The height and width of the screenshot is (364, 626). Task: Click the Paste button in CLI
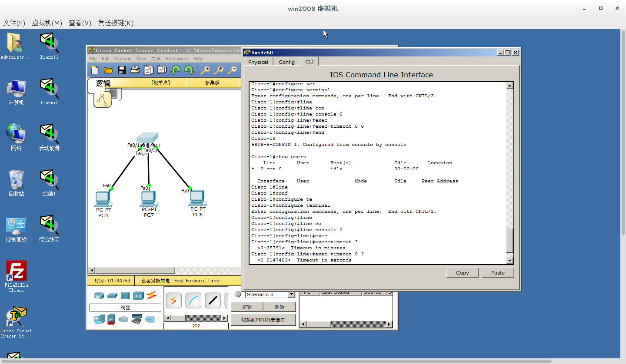(x=498, y=273)
